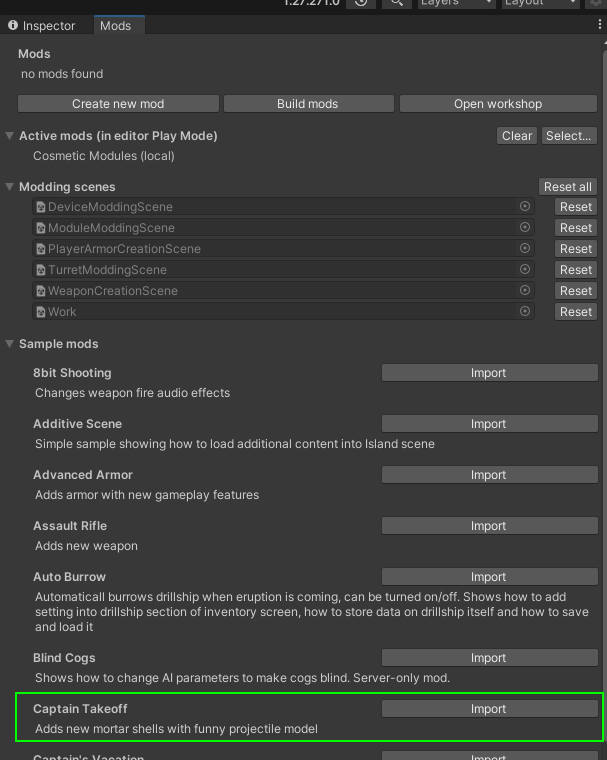The height and width of the screenshot is (760, 607).
Task: Collapse the Modding scenes foldout
Action: coord(10,187)
